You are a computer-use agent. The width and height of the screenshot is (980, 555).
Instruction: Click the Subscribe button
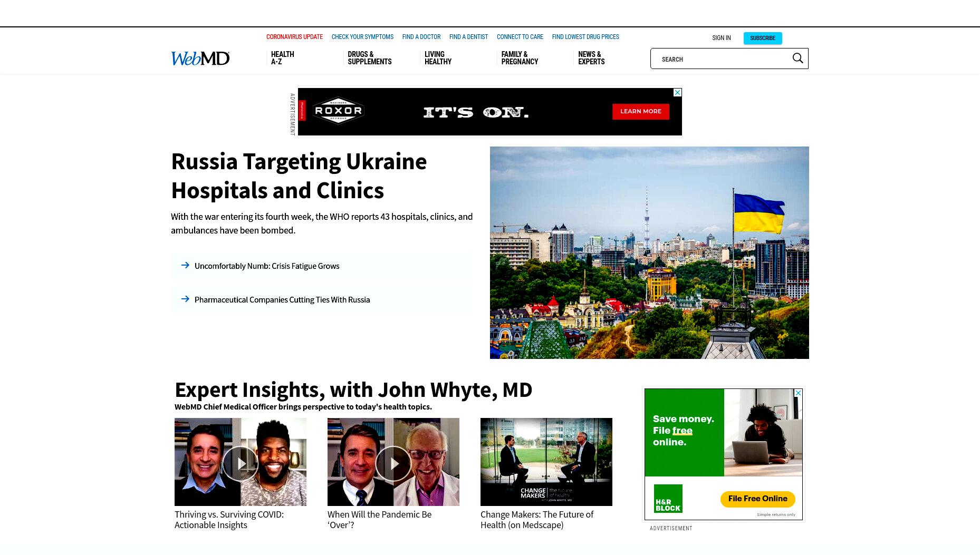click(x=763, y=38)
